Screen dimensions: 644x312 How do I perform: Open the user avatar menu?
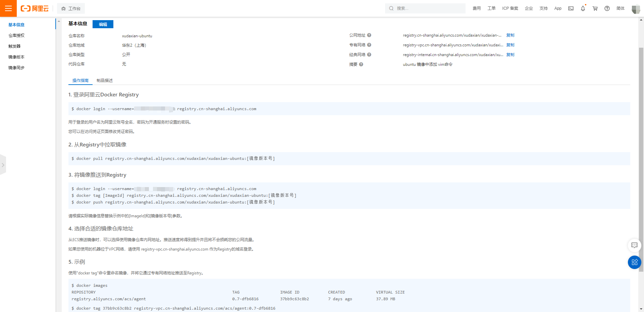pos(636,9)
